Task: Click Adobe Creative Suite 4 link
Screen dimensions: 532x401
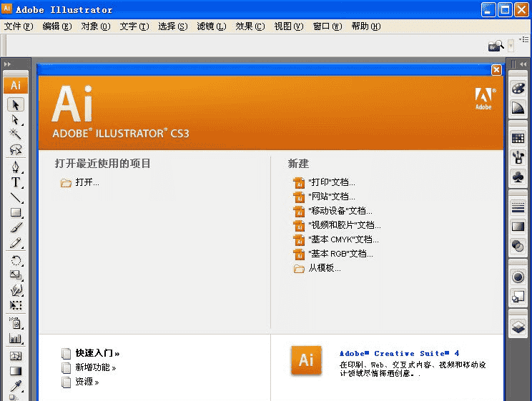Action: [x=399, y=354]
